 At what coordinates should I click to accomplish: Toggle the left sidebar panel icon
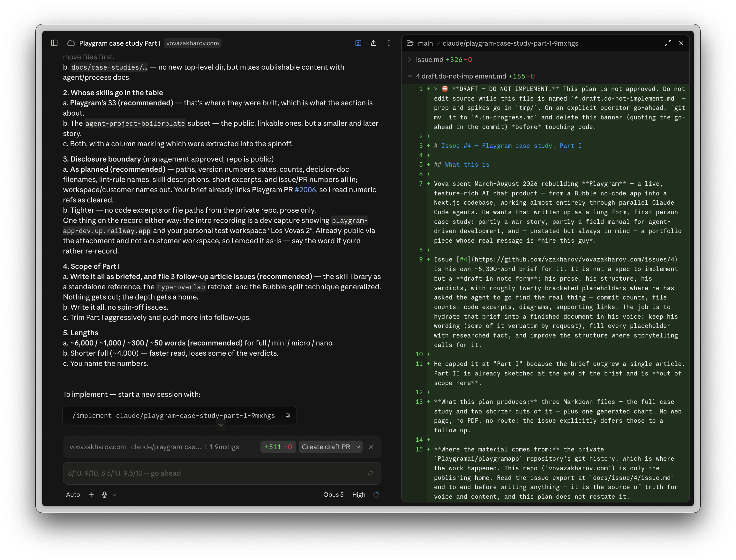pyautogui.click(x=54, y=43)
